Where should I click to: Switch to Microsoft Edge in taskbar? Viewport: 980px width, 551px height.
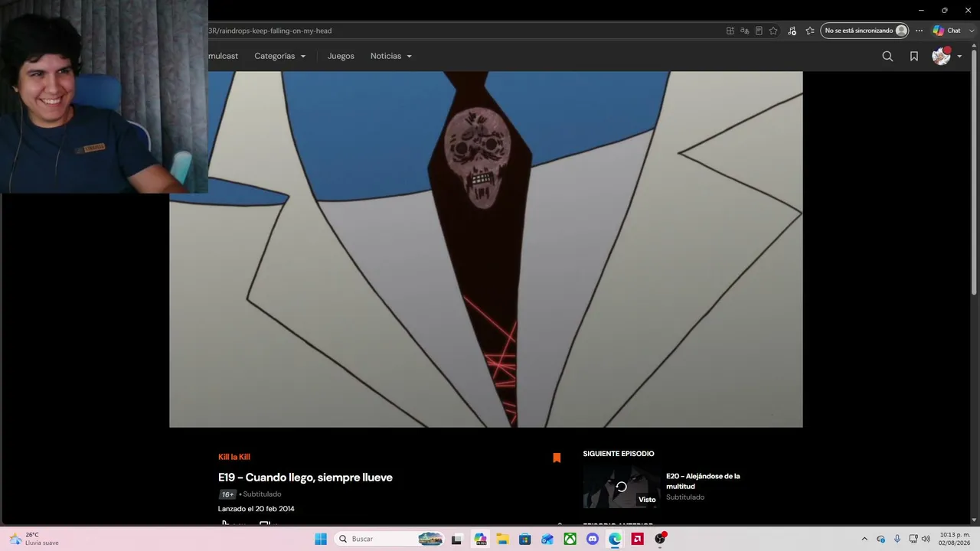coord(615,539)
